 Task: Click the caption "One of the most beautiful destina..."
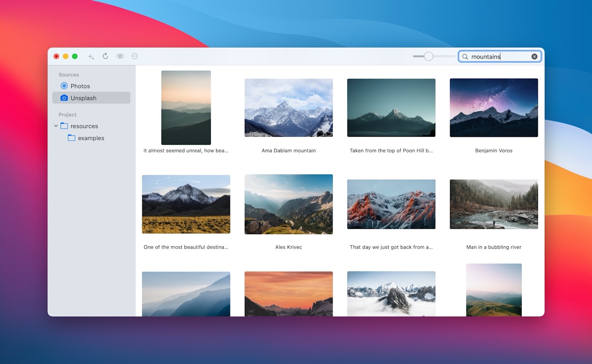point(186,247)
